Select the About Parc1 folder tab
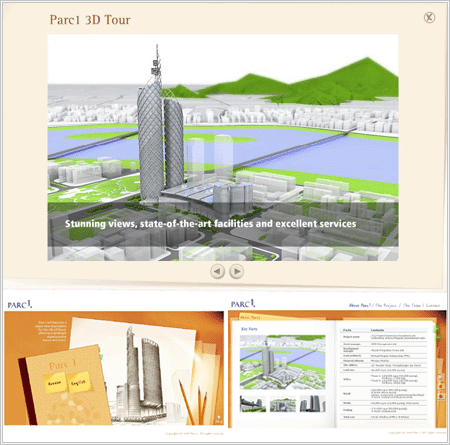Screen dimensions: 450x445 click(250, 317)
